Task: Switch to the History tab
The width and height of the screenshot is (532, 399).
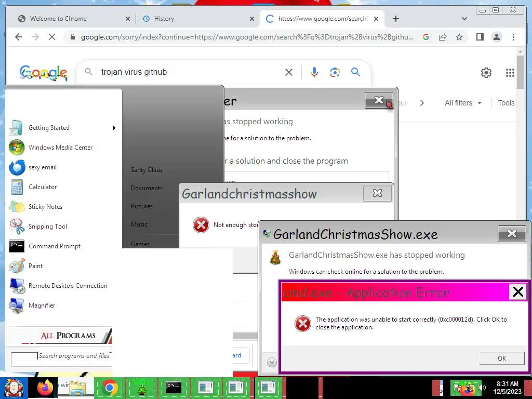Action: point(164,19)
